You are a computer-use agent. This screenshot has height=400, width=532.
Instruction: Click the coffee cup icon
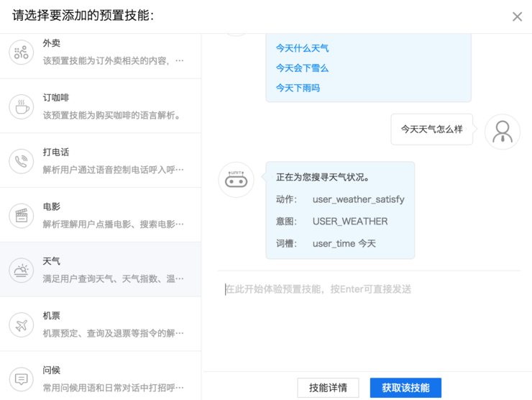coord(22,106)
